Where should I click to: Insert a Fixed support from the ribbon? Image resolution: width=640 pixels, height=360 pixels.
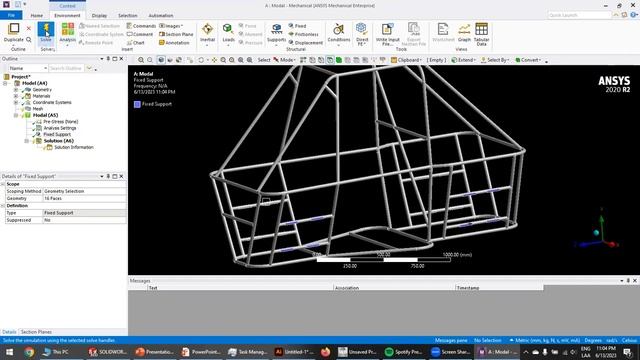[298, 26]
